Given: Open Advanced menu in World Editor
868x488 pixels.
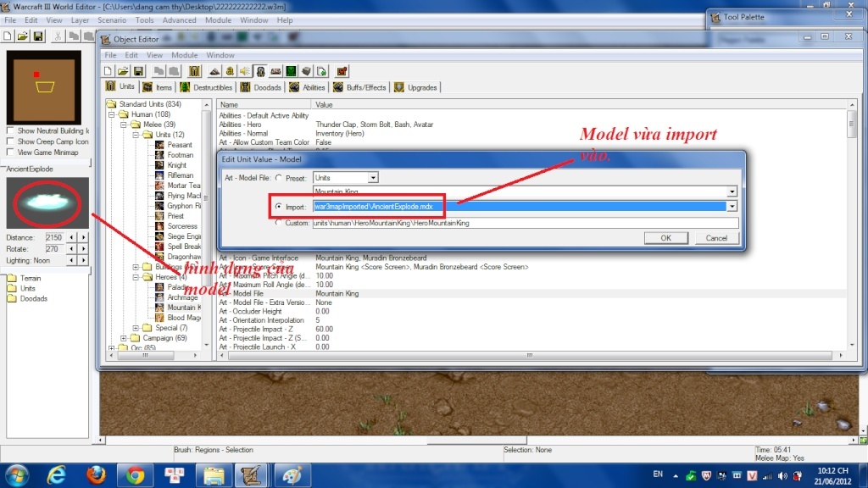Looking at the screenshot, I should coord(180,20).
